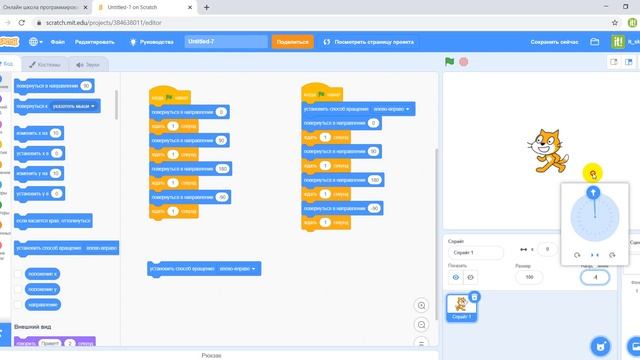640x360 pixels.
Task: Open rotation style dropdown in standalone block
Action: [x=237, y=269]
